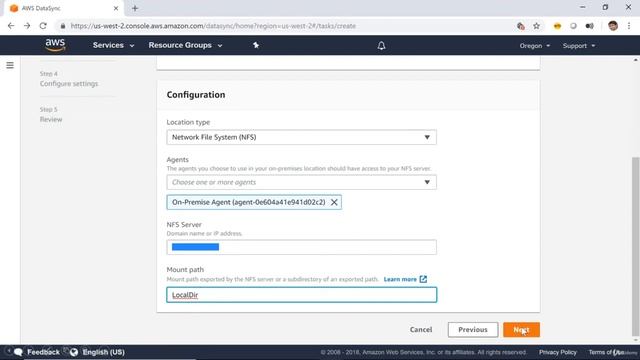Go forward in browser history
The image size is (640, 360).
27,26
